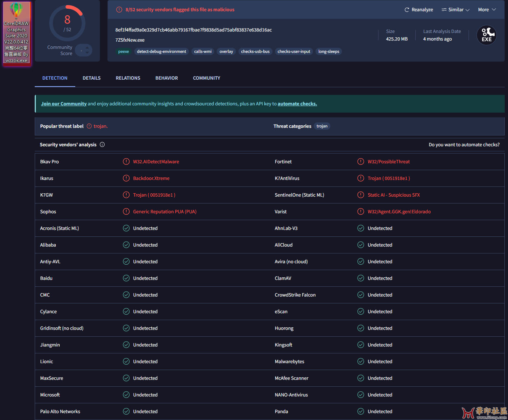Click the Palo Alto Networks vendor name

point(60,411)
